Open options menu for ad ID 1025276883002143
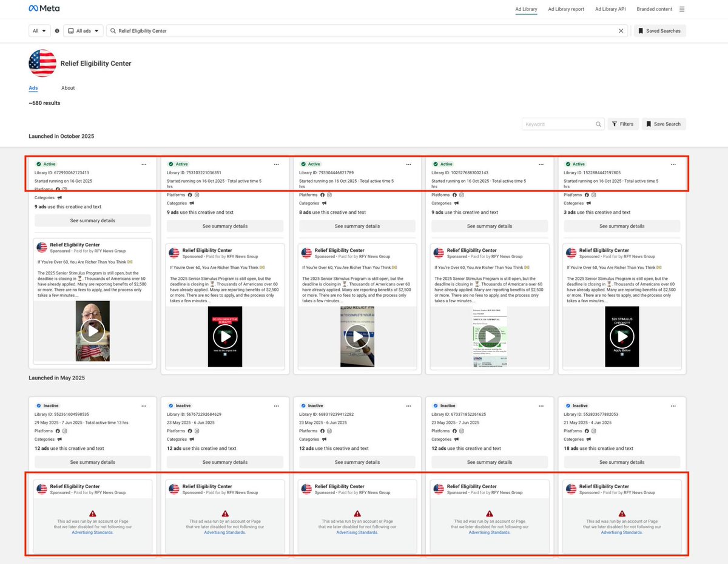 click(x=541, y=164)
